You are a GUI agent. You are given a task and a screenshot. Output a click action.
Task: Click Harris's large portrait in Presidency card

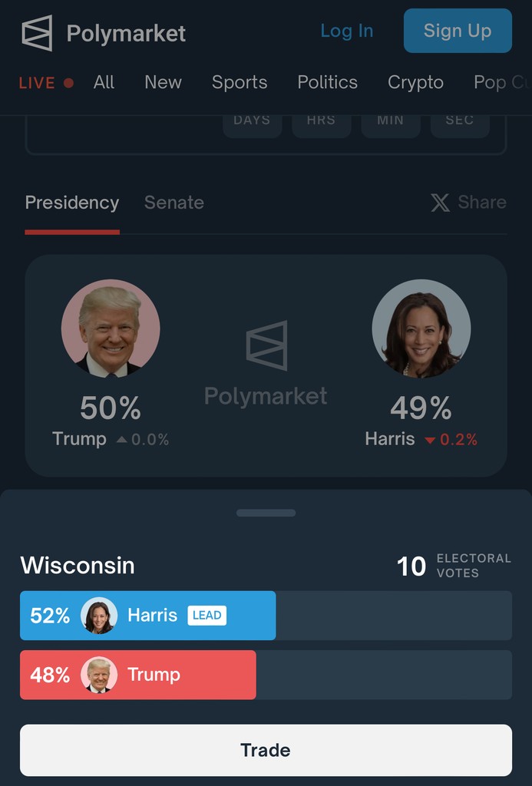[421, 329]
